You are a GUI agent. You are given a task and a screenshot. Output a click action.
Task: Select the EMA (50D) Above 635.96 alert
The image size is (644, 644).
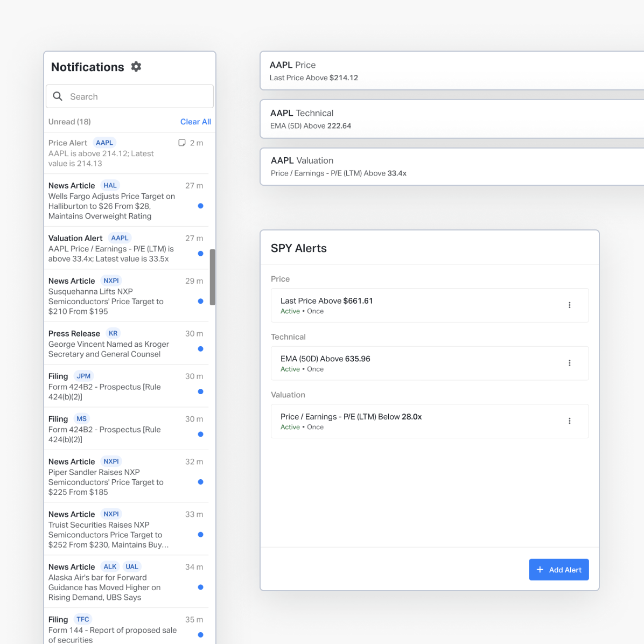coord(430,363)
